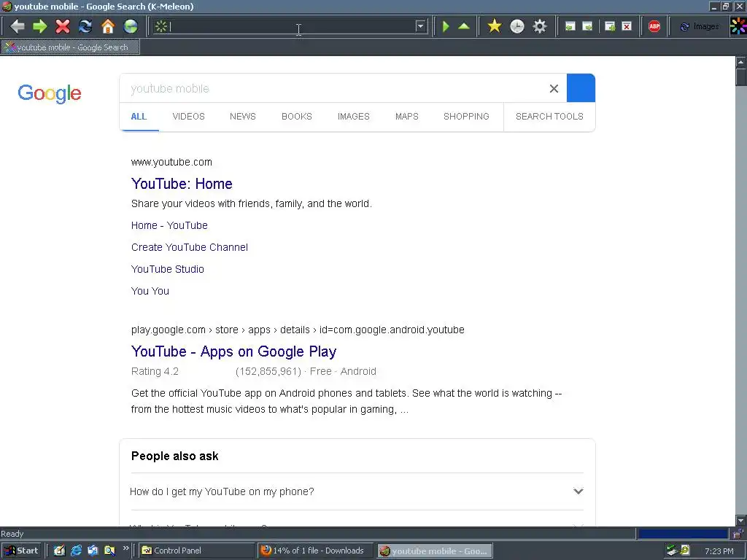
Task: Open preferences with the gear icon
Action: (x=539, y=26)
